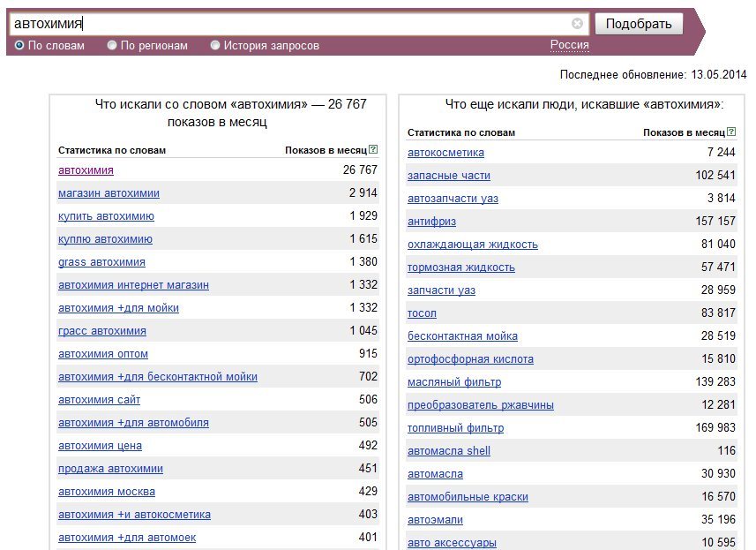Open the 'бесконтактная мойка' link
Image resolution: width=756 pixels, height=550 pixels.
[462, 336]
